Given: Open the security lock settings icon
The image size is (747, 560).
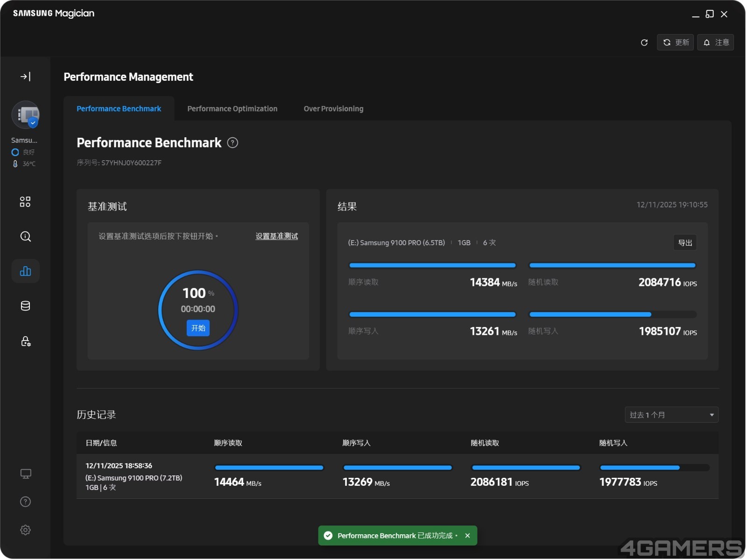Looking at the screenshot, I should [25, 341].
